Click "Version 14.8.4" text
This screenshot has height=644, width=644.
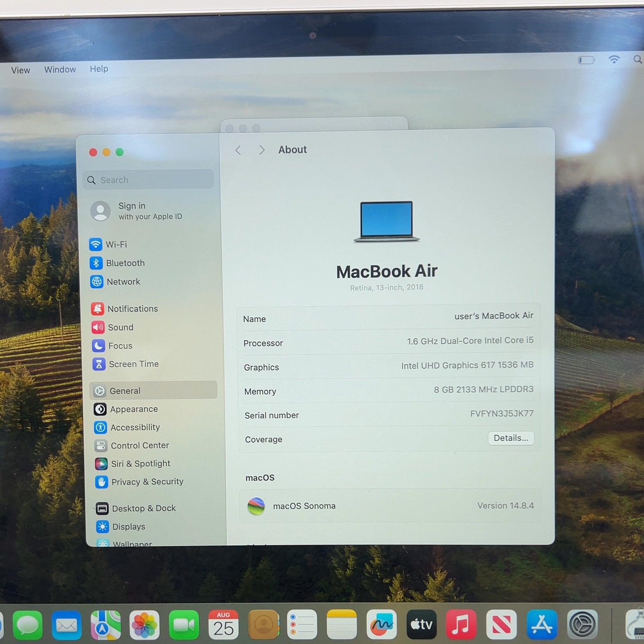tap(505, 506)
